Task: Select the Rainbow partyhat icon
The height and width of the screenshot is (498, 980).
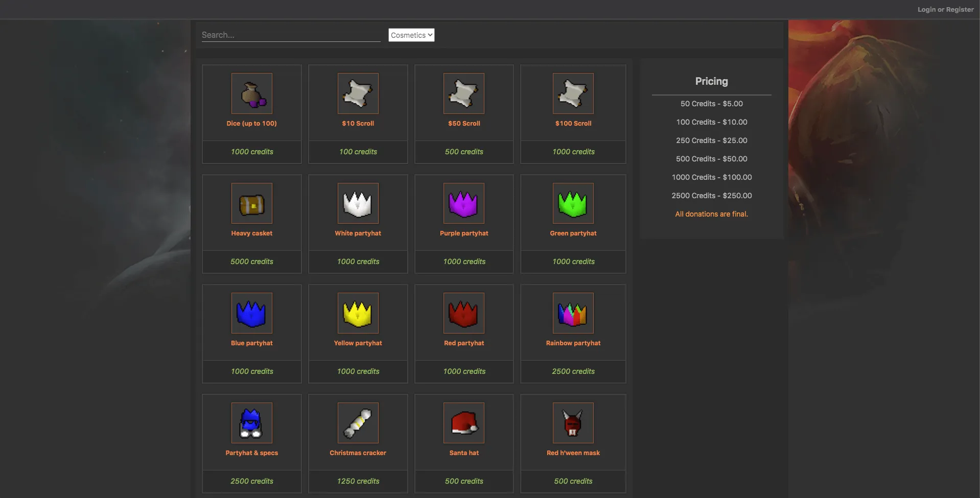Action: (x=573, y=313)
